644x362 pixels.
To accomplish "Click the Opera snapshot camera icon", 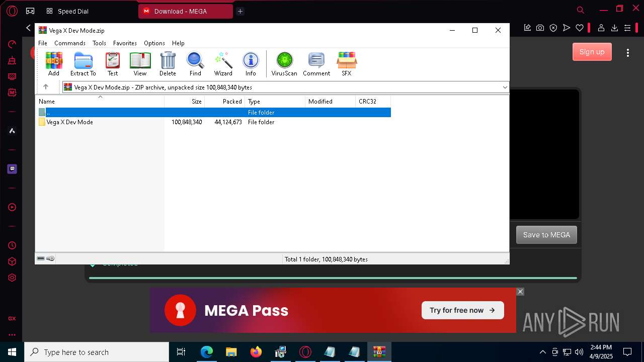I will tap(540, 28).
